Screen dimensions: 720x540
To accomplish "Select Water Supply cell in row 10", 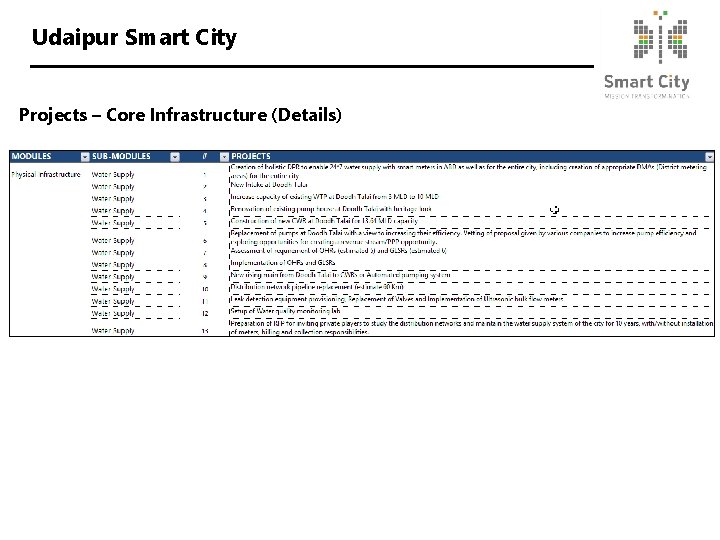I will point(113,289).
